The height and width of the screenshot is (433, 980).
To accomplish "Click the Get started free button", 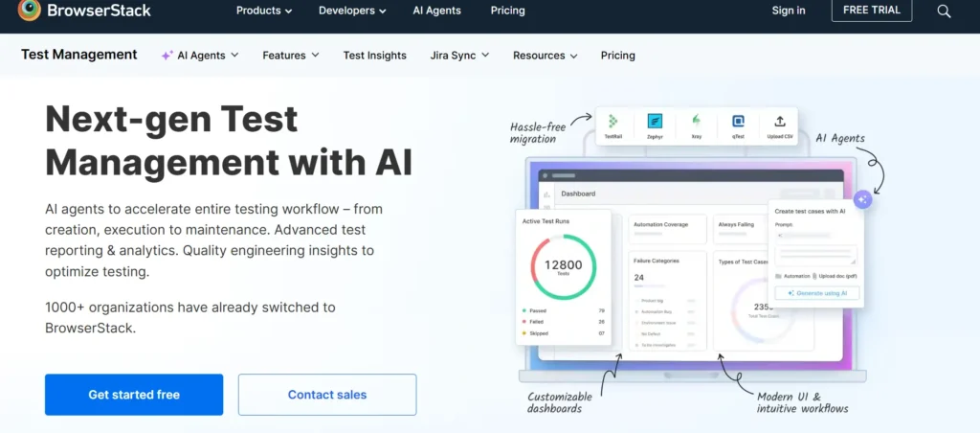I will (x=134, y=395).
